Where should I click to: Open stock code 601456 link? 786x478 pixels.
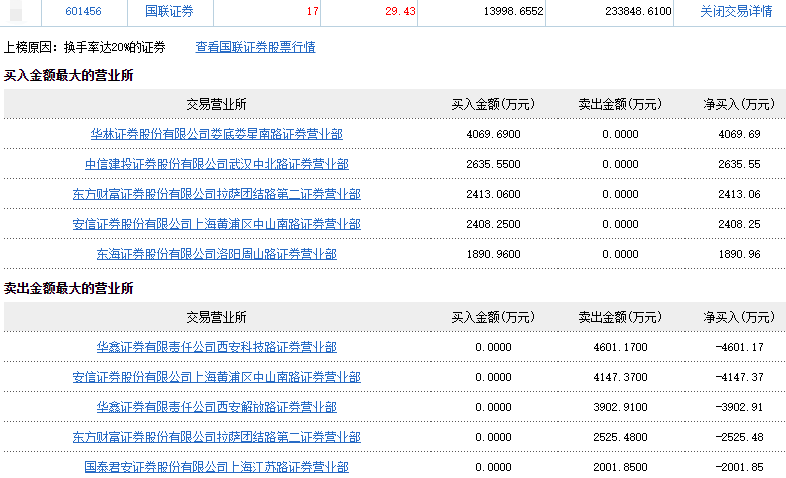pyautogui.click(x=82, y=12)
